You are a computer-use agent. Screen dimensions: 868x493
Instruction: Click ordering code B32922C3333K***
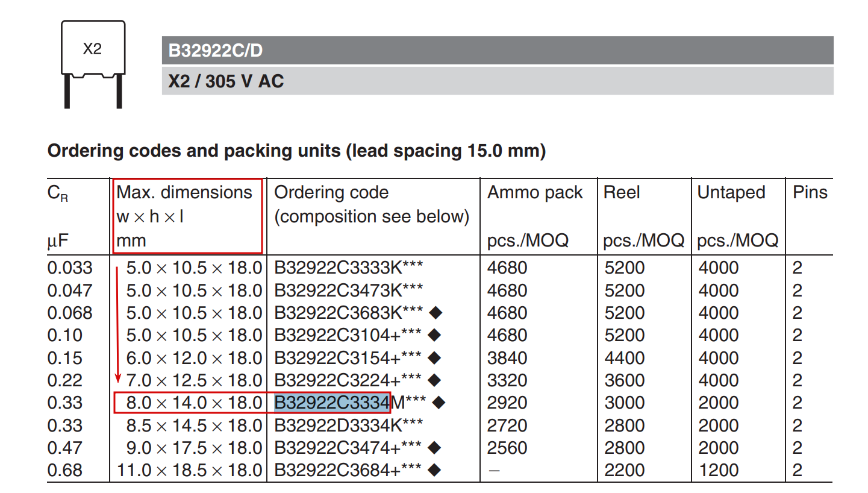(x=348, y=268)
